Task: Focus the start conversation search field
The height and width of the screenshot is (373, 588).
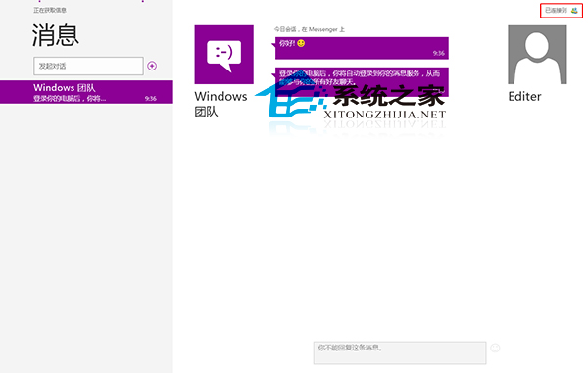Action: 88,66
